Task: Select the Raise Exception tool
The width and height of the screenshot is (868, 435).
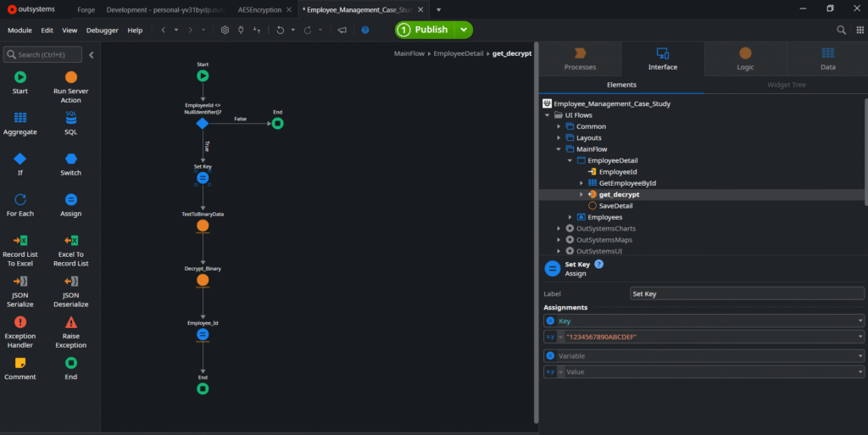Action: click(71, 332)
